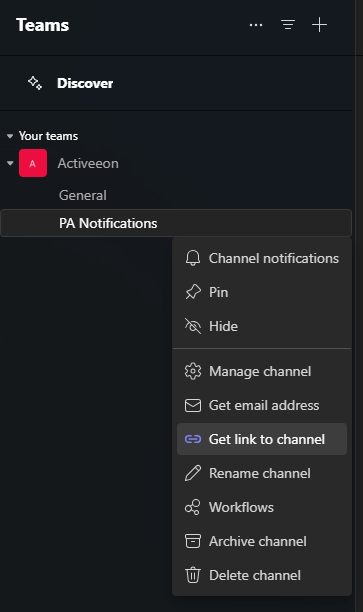The image size is (363, 612).
Task: Choose Hide in the context menu
Action: [x=262, y=326]
